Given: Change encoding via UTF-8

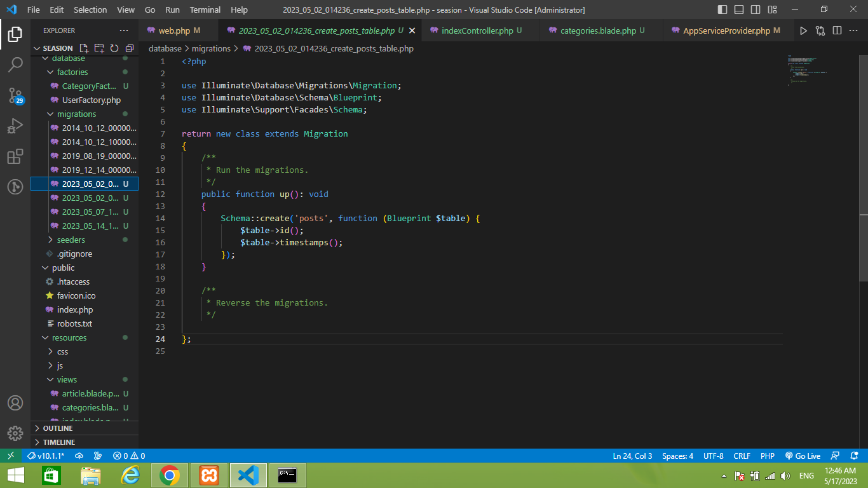Looking at the screenshot, I should point(714,456).
